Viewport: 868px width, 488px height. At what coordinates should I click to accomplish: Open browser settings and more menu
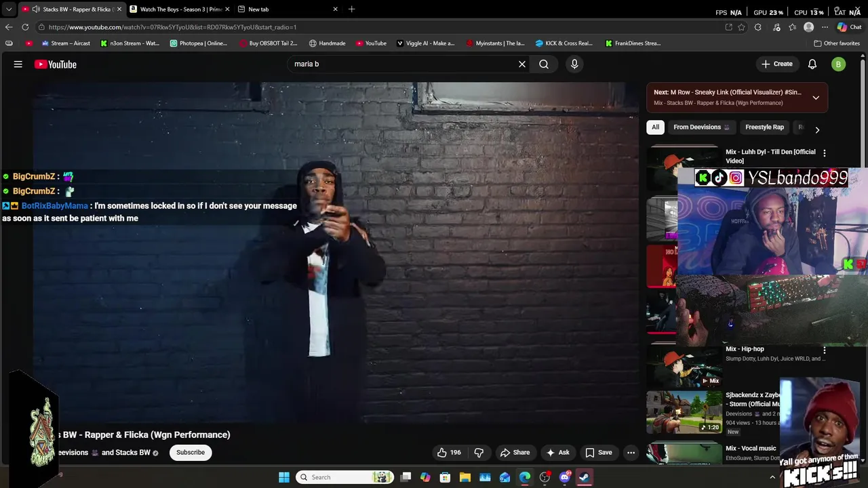point(825,27)
